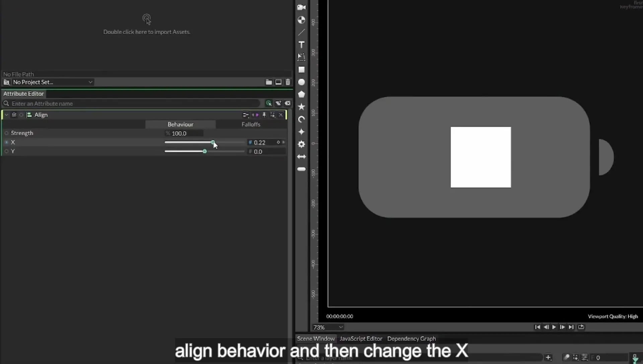Select the Ellipse shape tool
The width and height of the screenshot is (643, 364).
coord(301,82)
